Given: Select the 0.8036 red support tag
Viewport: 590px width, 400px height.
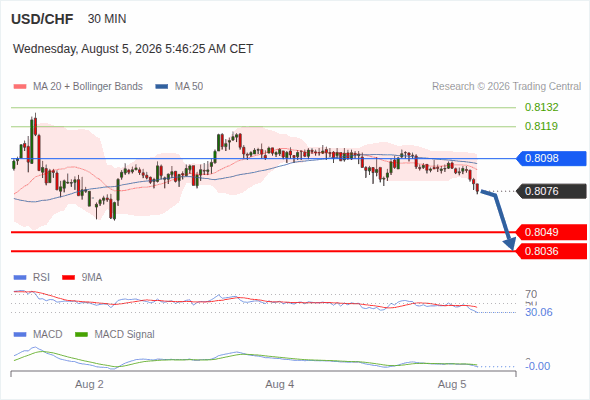Looking at the screenshot, I should [x=550, y=251].
